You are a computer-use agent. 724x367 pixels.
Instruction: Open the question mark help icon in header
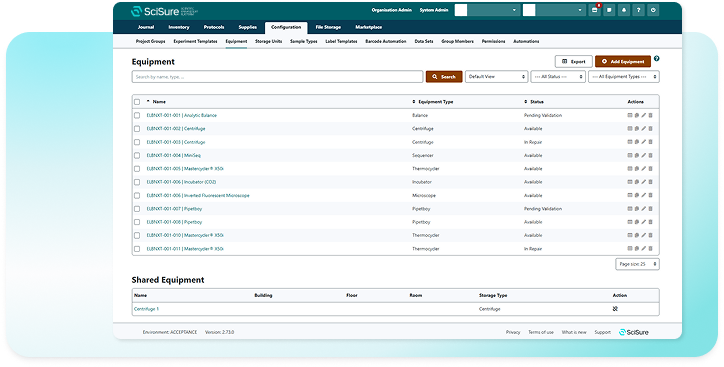[639, 10]
